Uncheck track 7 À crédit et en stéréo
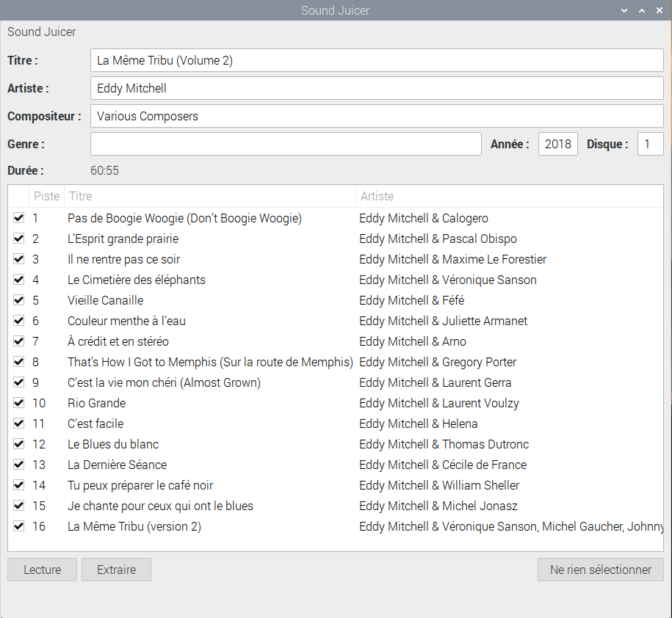Screen dimensions: 672x618 click(x=19, y=341)
